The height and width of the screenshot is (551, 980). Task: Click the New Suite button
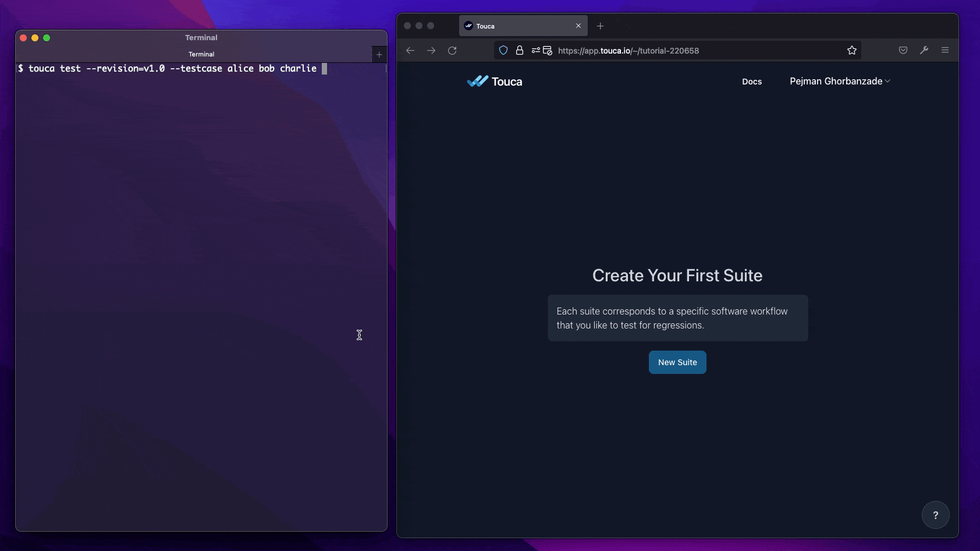[x=677, y=362]
